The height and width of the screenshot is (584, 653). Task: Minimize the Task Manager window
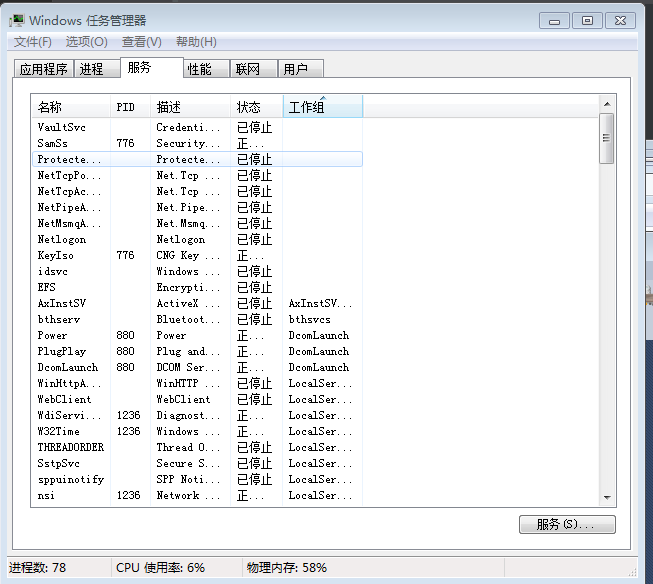(x=554, y=21)
